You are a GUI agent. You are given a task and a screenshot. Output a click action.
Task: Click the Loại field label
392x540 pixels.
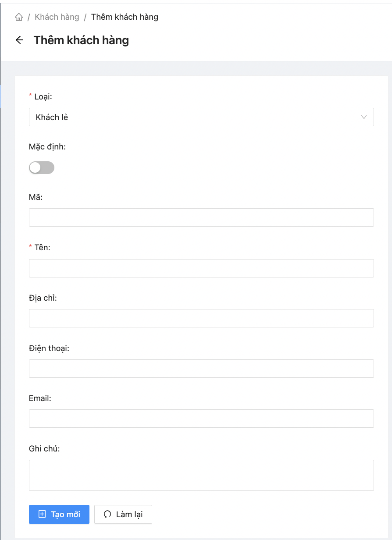point(43,96)
